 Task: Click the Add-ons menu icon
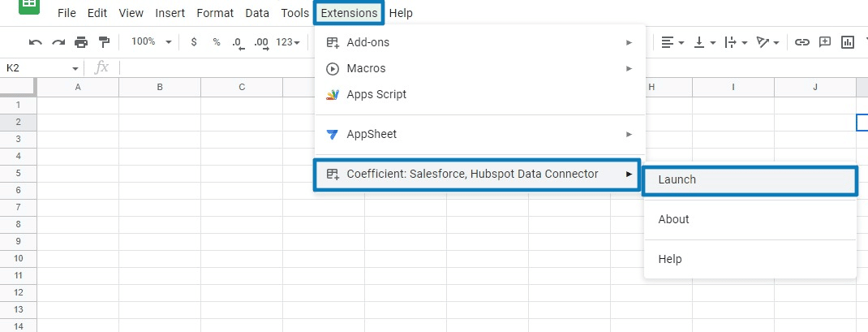(x=332, y=43)
